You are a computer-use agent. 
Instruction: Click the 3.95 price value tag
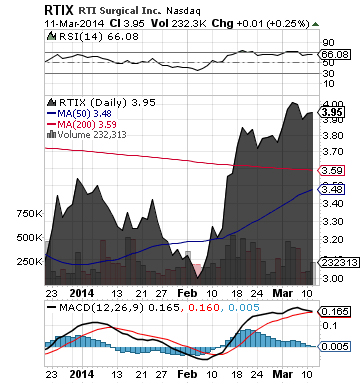(x=332, y=112)
